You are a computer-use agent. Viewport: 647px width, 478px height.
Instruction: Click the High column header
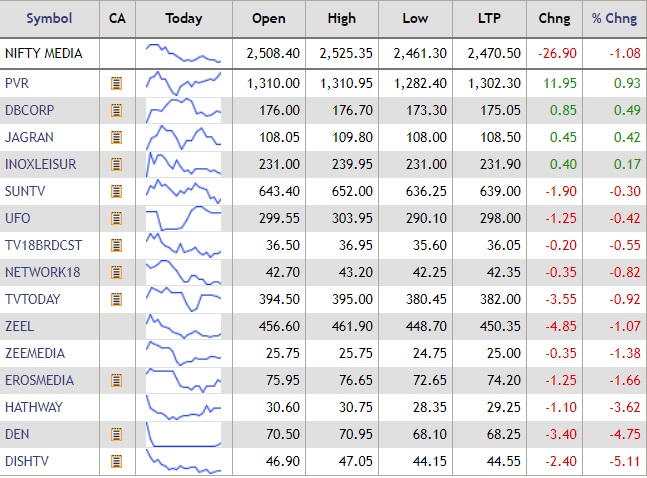click(x=341, y=18)
